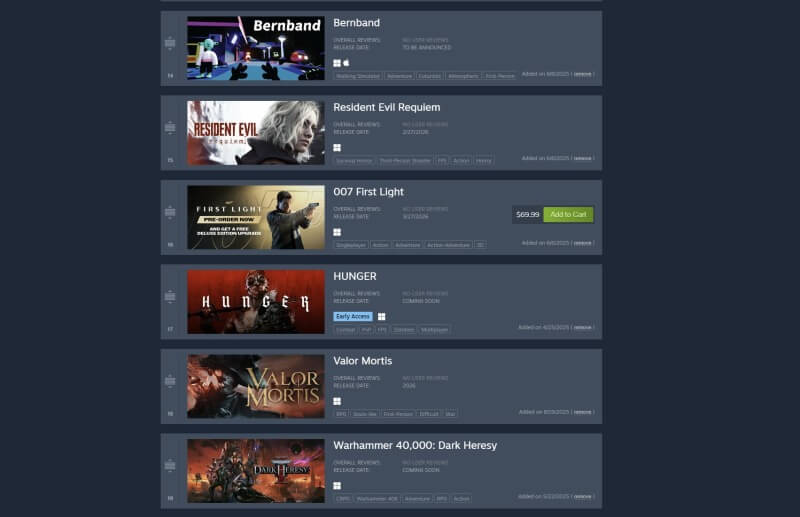This screenshot has width=800, height=517.
Task: Click the Windows platform icon for HUNGER
Action: [x=381, y=316]
